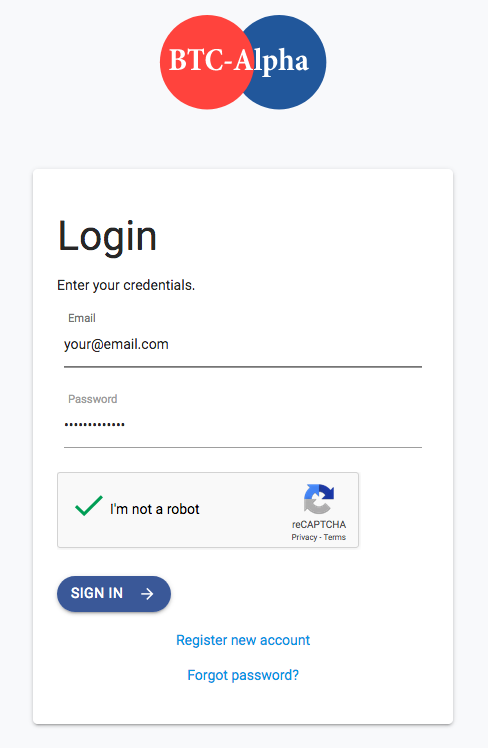Click the Email field label
The image size is (488, 748).
82,318
